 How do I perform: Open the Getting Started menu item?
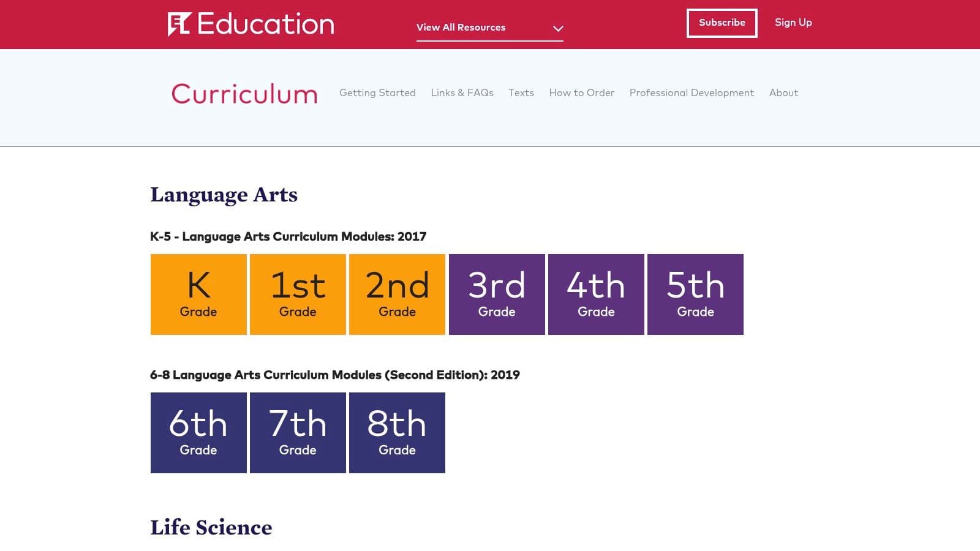(x=377, y=92)
